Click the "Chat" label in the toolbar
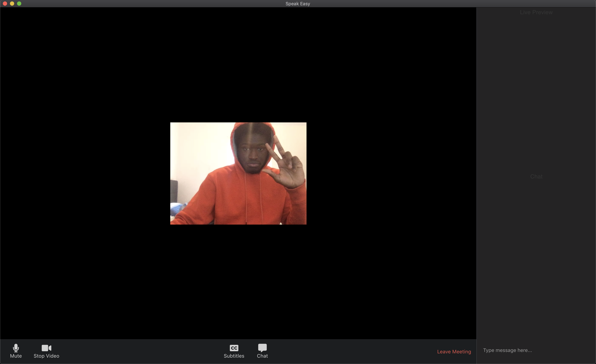596x364 pixels. [262, 356]
